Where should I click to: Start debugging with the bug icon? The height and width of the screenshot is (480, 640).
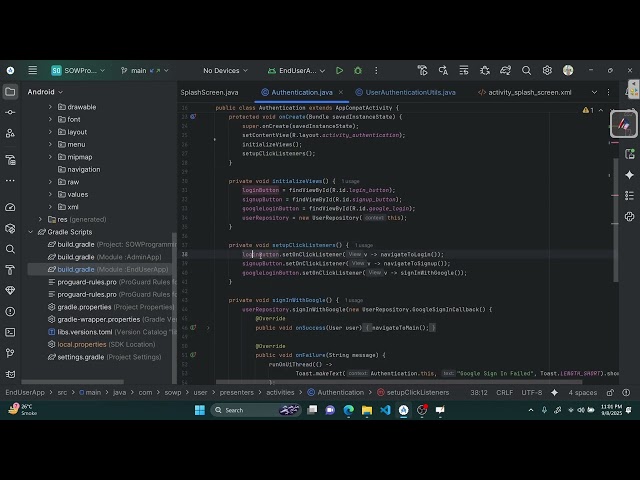[358, 71]
